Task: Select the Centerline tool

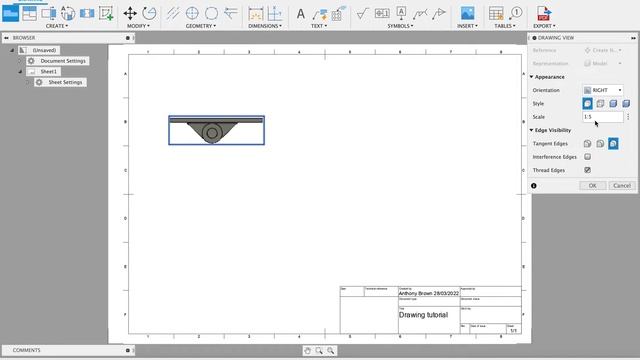Action: [x=173, y=13]
